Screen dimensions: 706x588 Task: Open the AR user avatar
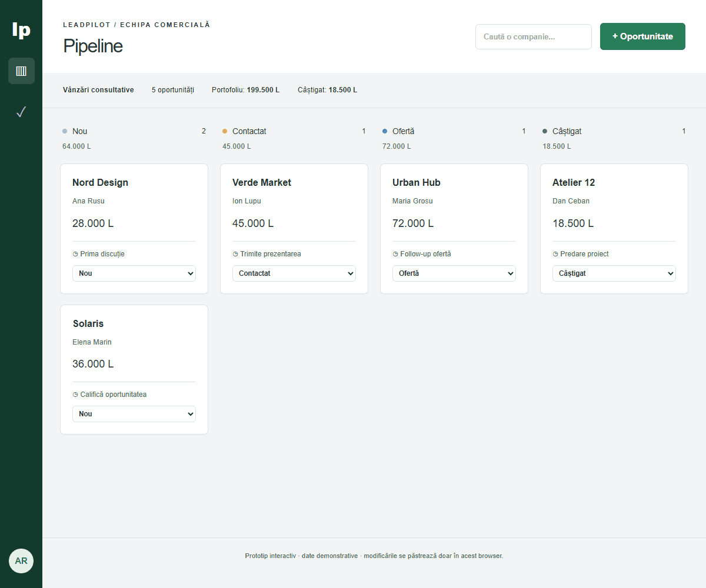(21, 561)
